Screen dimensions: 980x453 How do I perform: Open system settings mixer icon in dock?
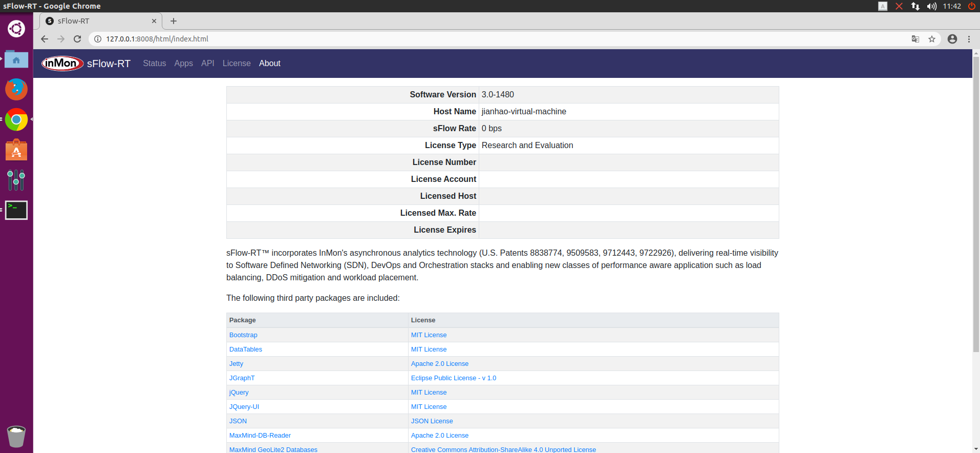[16, 180]
